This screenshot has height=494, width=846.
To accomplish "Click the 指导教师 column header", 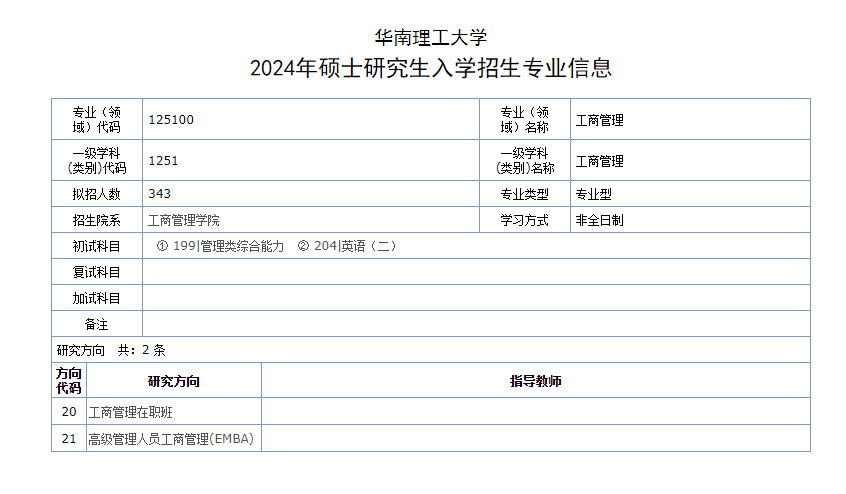I will (536, 381).
